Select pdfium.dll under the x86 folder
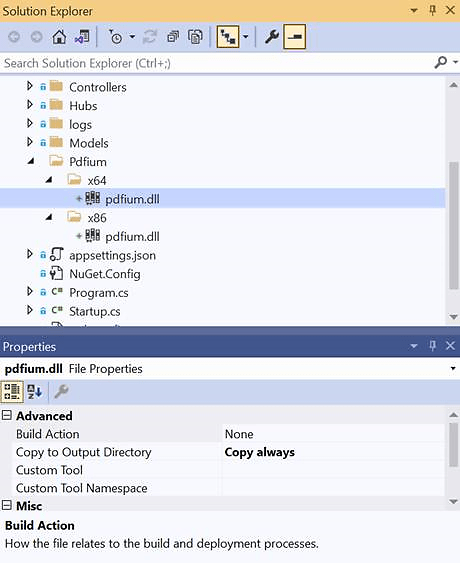This screenshot has width=460, height=563. point(132,237)
